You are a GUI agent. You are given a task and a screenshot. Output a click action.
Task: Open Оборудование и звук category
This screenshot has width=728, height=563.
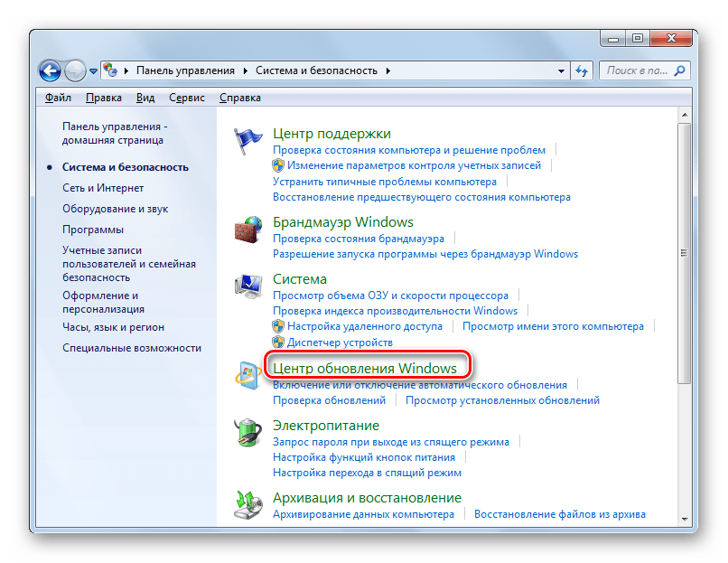coord(115,209)
